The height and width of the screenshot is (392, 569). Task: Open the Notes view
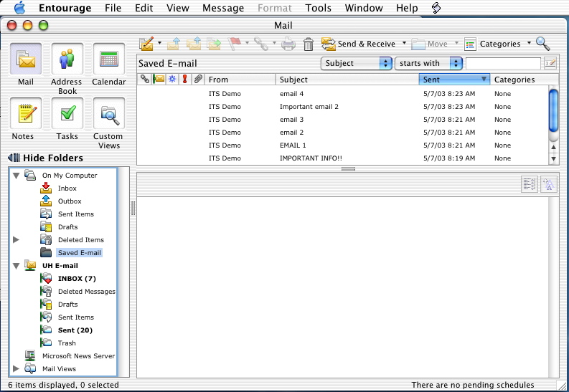(x=26, y=113)
